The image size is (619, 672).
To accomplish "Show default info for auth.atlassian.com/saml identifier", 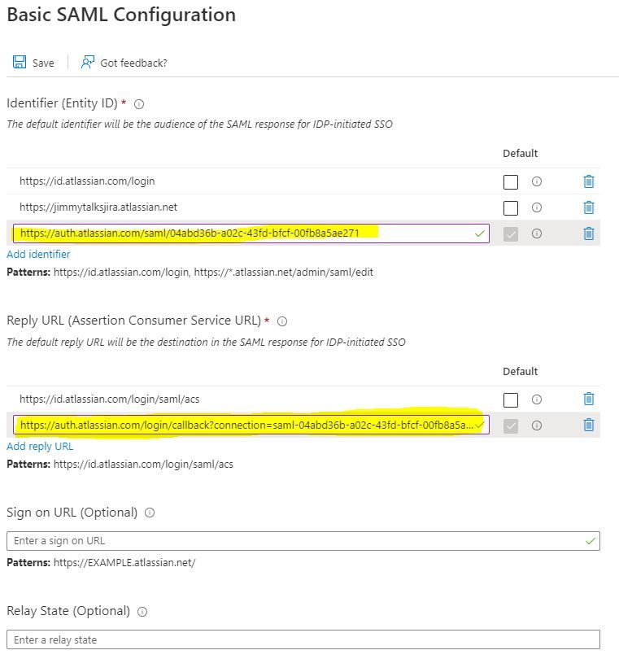I will 536,233.
